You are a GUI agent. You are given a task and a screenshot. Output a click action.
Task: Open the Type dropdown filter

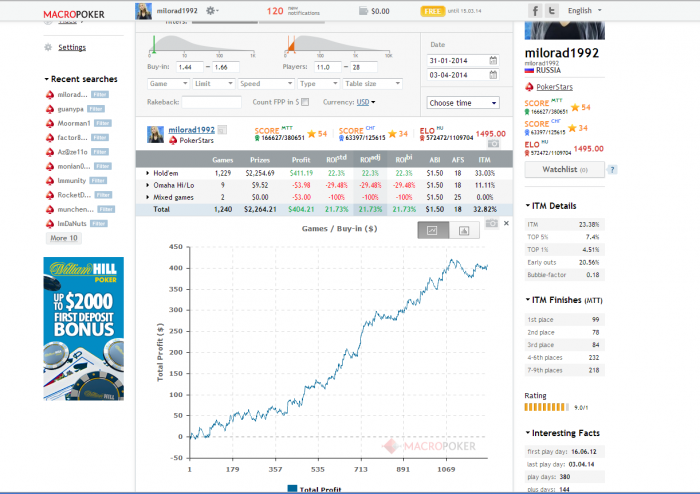[319, 83]
